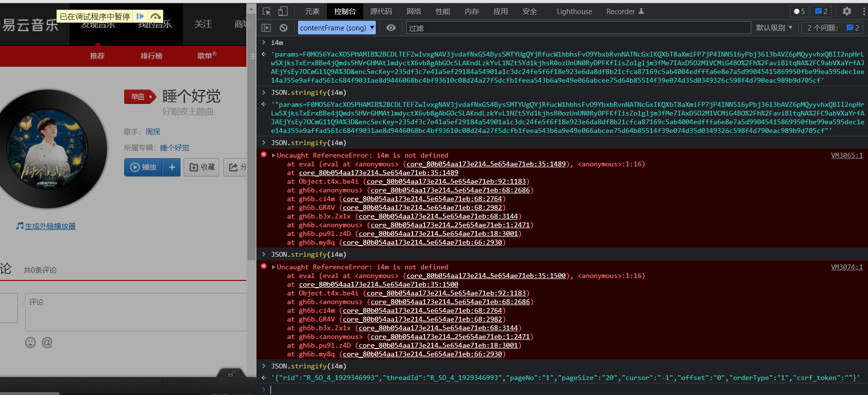This screenshot has height=395, width=868.
Task: Click the Recorder tab flask icon
Action: click(641, 11)
